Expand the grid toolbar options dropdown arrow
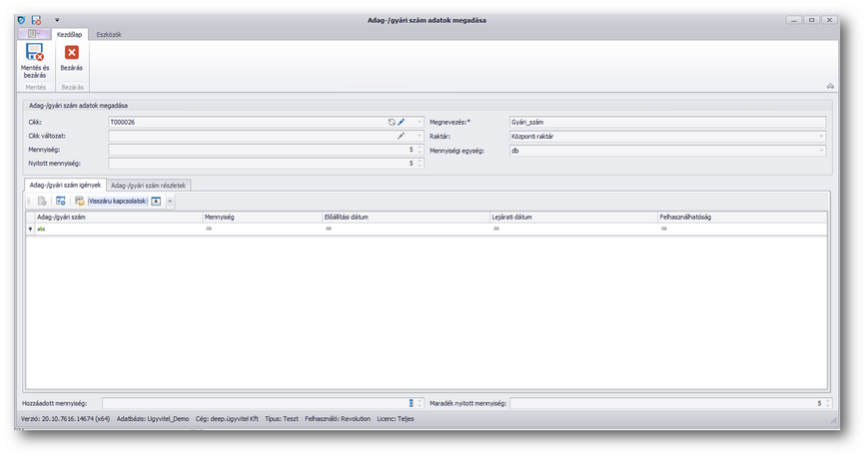The width and height of the screenshot is (868, 458). point(170,202)
